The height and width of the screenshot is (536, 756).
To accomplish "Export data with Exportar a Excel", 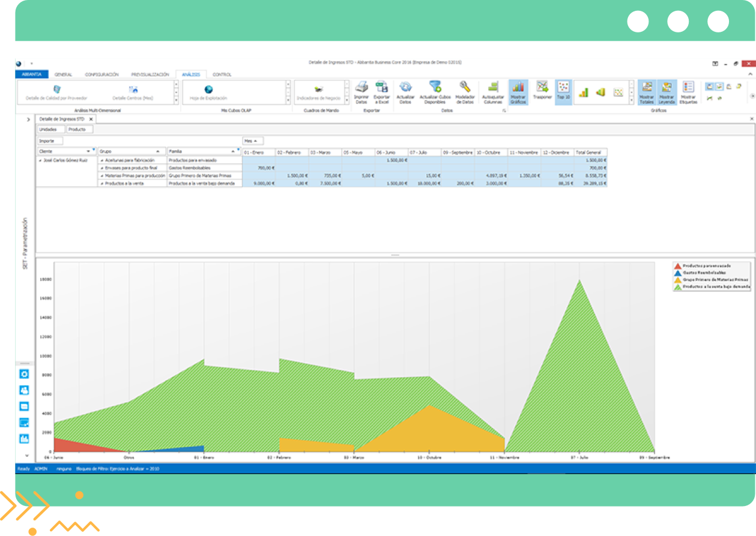I will [x=381, y=88].
